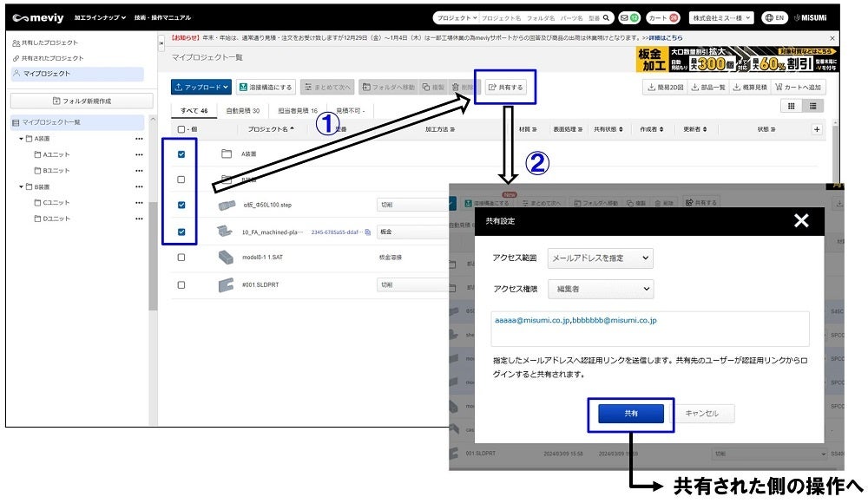This screenshot has height=503, width=868.
Task: Click the meviy logo
Action: coord(38,17)
